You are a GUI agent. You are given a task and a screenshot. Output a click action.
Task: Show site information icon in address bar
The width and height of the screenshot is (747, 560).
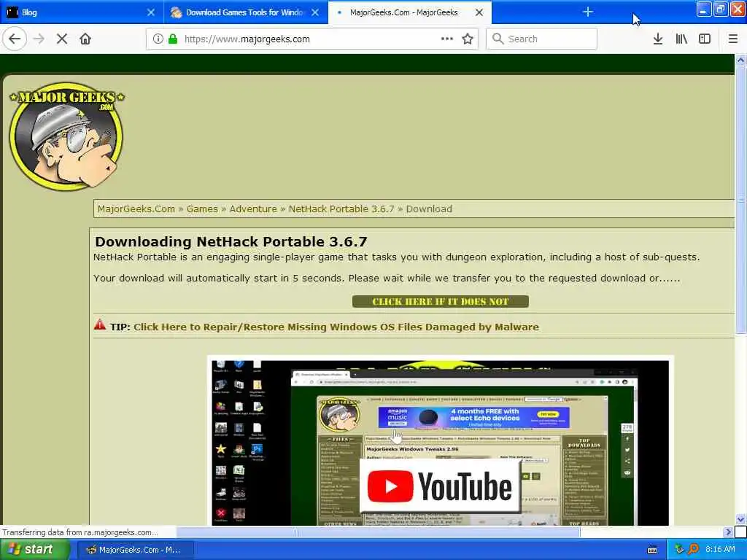[x=158, y=39]
